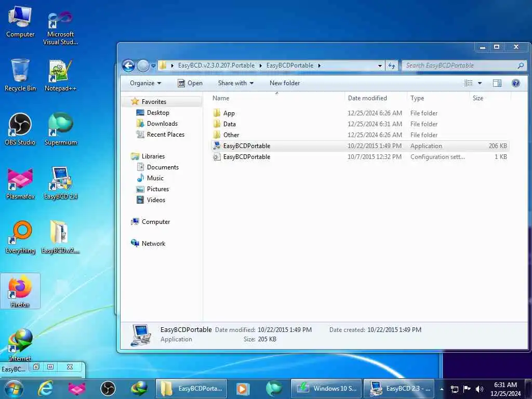The width and height of the screenshot is (532, 399).
Task: Open the Windows Start menu
Action: (14, 389)
